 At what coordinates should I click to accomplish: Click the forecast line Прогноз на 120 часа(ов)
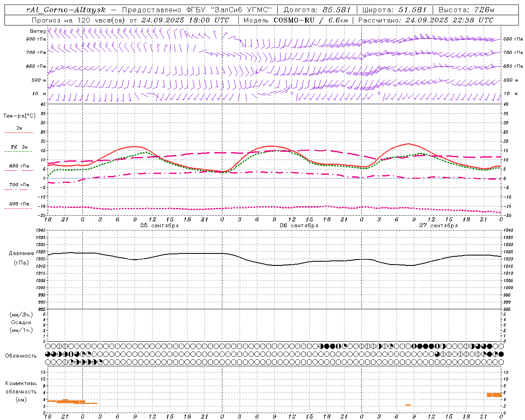tap(78, 20)
